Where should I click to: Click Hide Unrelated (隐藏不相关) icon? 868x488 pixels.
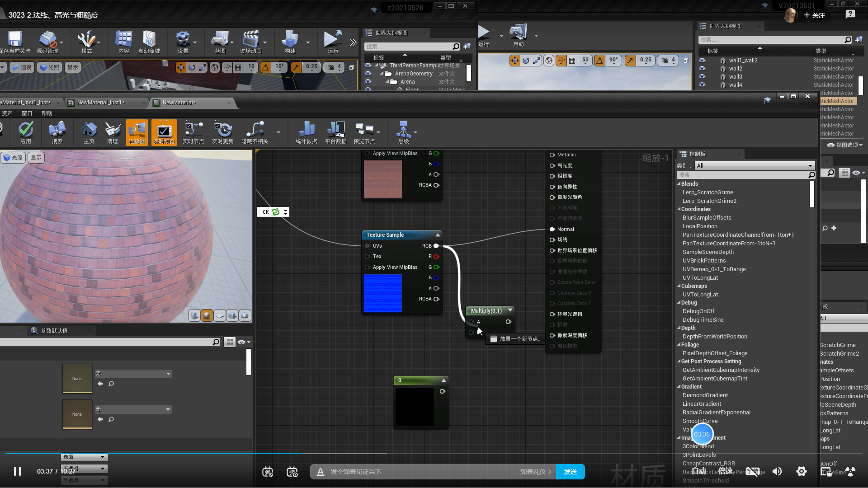coord(255,132)
